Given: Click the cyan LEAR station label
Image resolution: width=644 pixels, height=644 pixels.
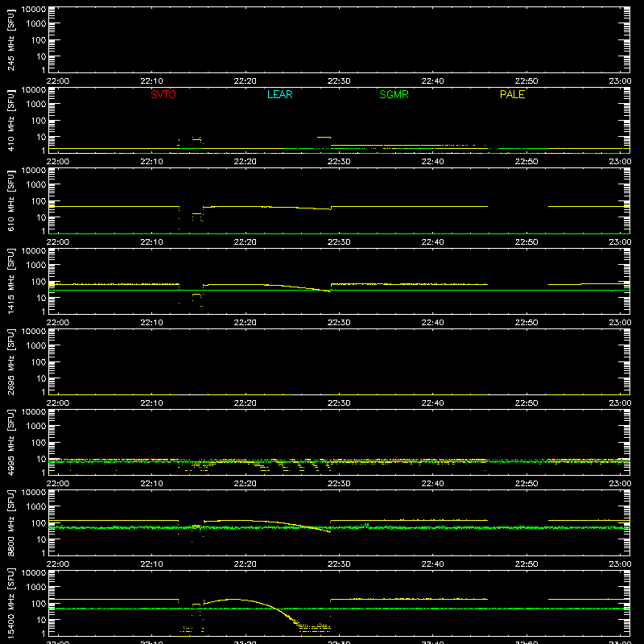Looking at the screenshot, I should click(279, 94).
